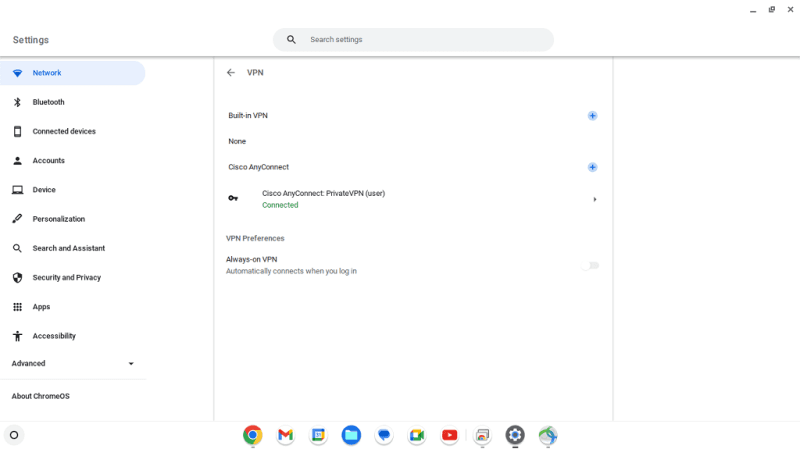The width and height of the screenshot is (800, 449).
Task: Launch Google Chrome from the shelf
Action: pos(253,435)
